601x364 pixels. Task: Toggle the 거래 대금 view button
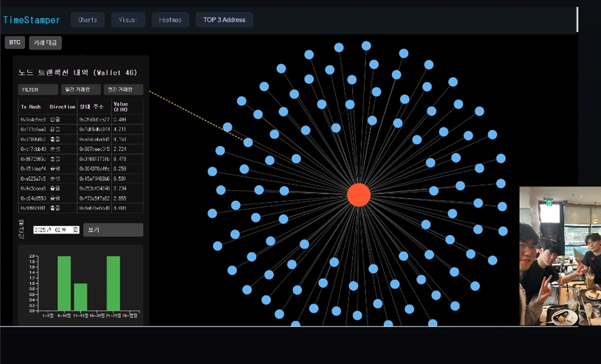tap(45, 43)
